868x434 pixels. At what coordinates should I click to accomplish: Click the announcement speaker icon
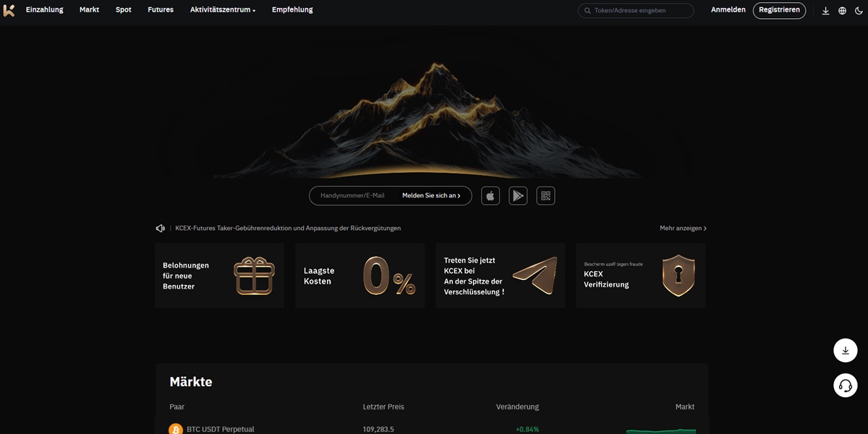160,229
